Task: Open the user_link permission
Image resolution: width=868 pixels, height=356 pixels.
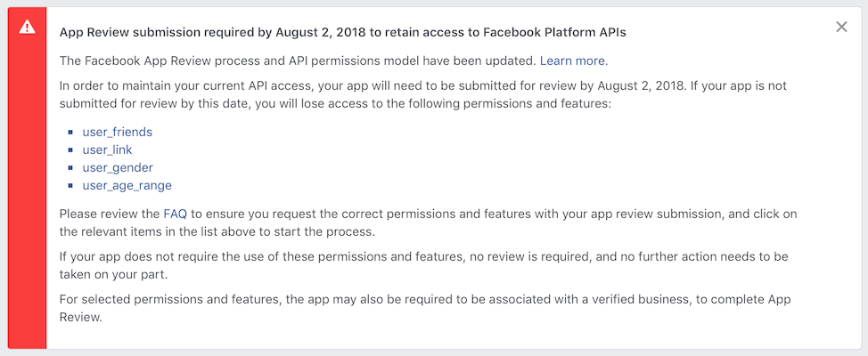Action: point(108,150)
